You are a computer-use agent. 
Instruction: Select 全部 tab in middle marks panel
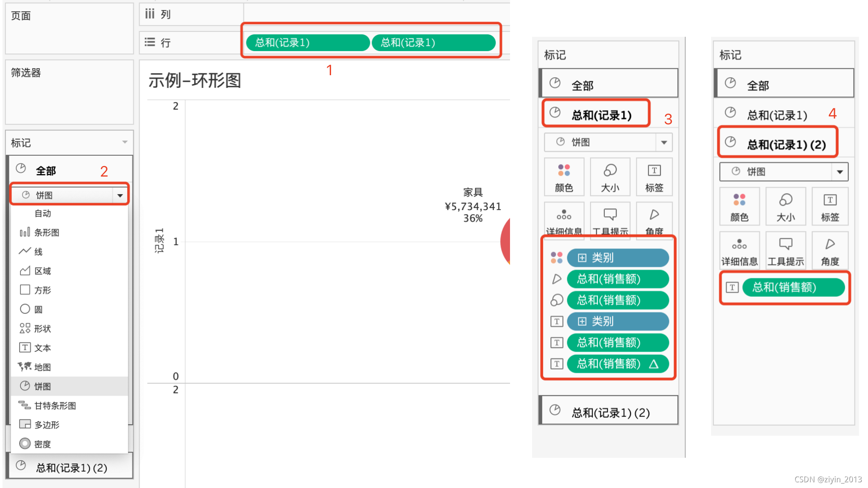coord(582,85)
